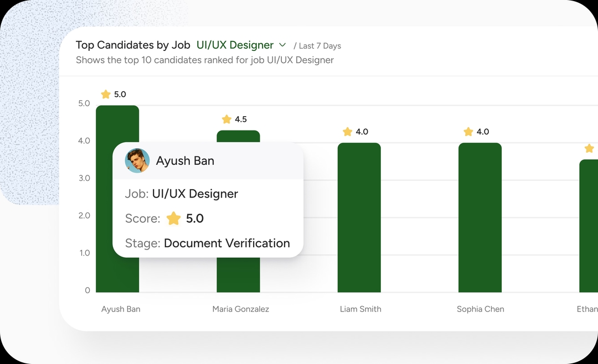Open the green UI/UX Designer job selector
Image resolution: width=598 pixels, height=364 pixels.
(x=235, y=45)
